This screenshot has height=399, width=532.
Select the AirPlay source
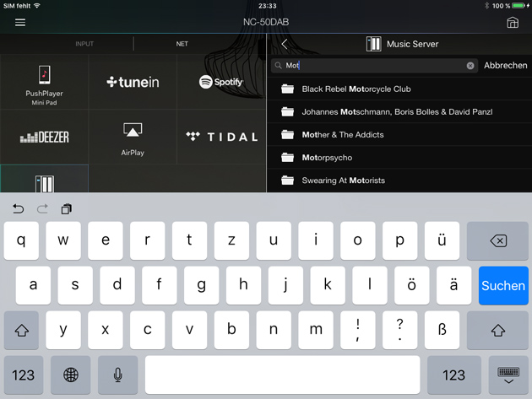[133, 137]
